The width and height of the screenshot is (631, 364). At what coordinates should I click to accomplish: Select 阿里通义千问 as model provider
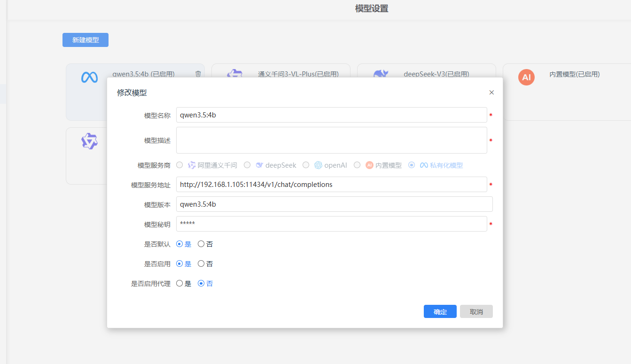pos(179,165)
